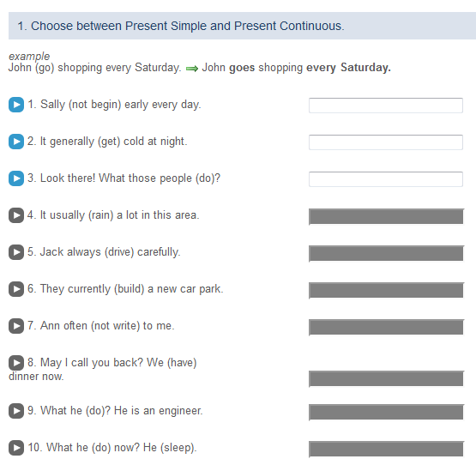Click the blue play icon for 'Look there!' sentence
476x471 pixels.
click(16, 178)
